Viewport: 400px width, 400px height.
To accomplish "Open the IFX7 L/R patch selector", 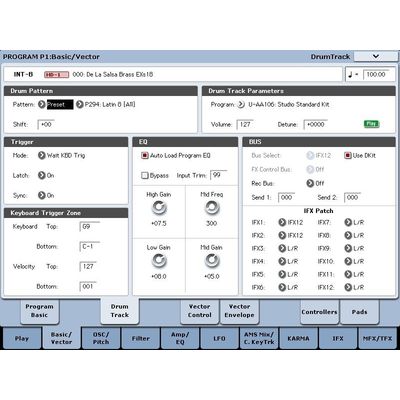I will click(348, 222).
